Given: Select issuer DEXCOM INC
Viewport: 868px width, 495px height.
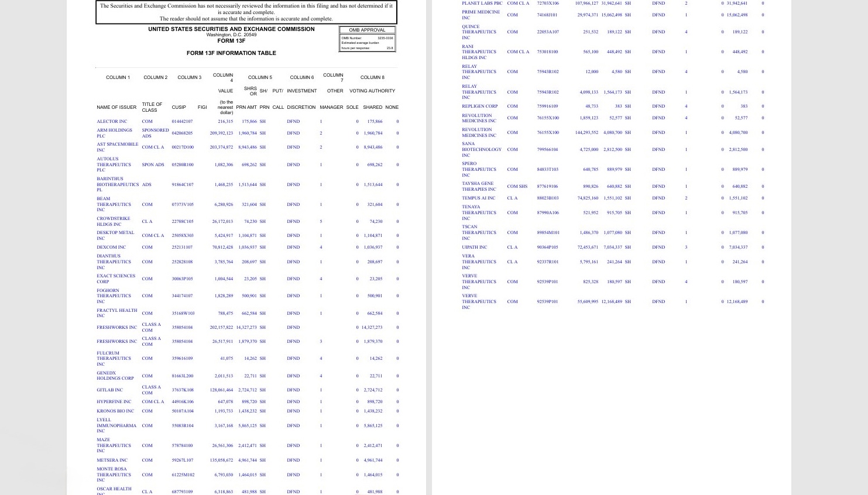Looking at the screenshot, I should tap(111, 247).
